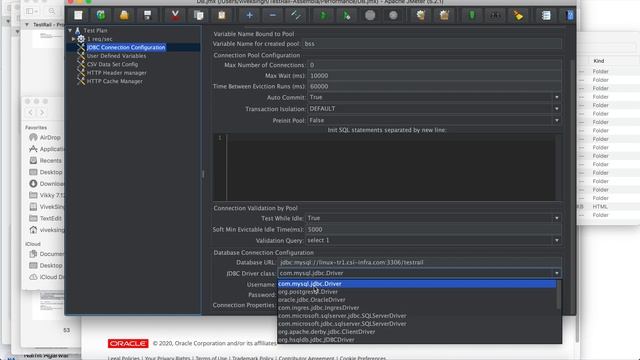Click the New test plan toolbar icon
Image resolution: width=640 pixels, height=360 pixels.
pyautogui.click(x=78, y=16)
